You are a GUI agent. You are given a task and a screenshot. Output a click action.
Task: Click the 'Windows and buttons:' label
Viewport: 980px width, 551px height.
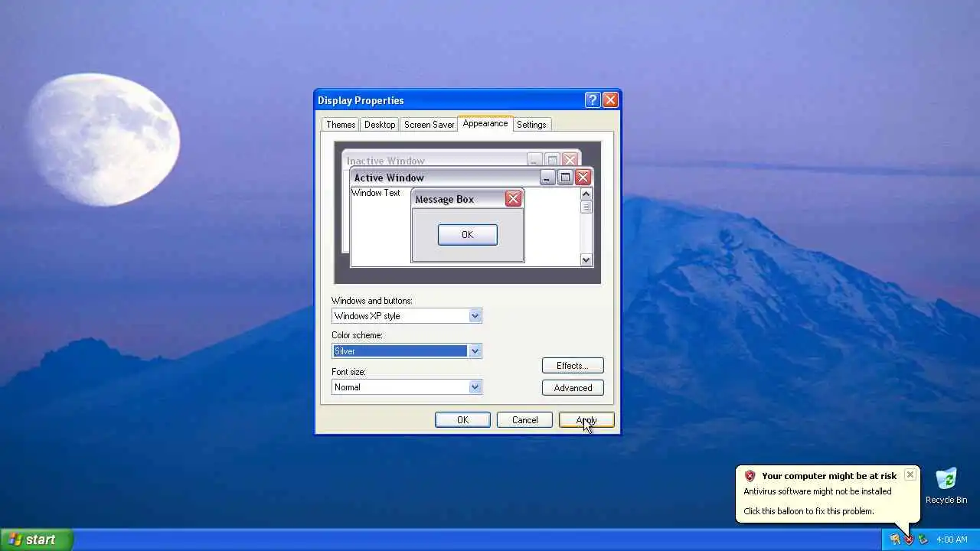[x=372, y=301]
